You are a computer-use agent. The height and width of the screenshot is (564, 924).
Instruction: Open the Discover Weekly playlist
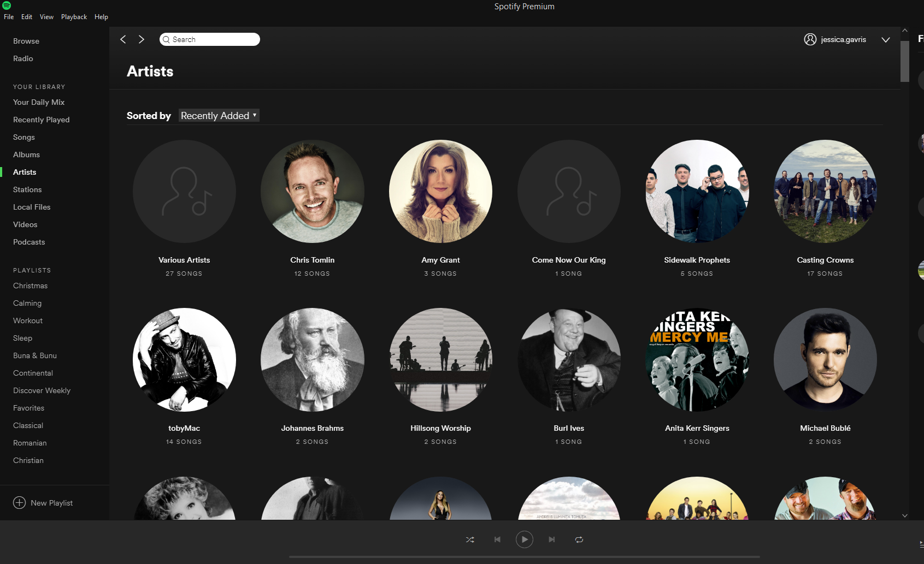tap(42, 390)
